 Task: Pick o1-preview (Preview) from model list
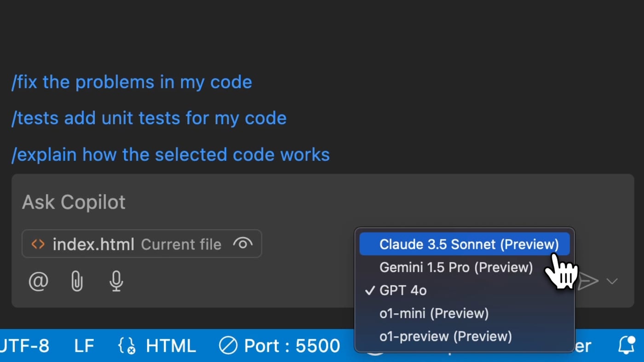465,336
